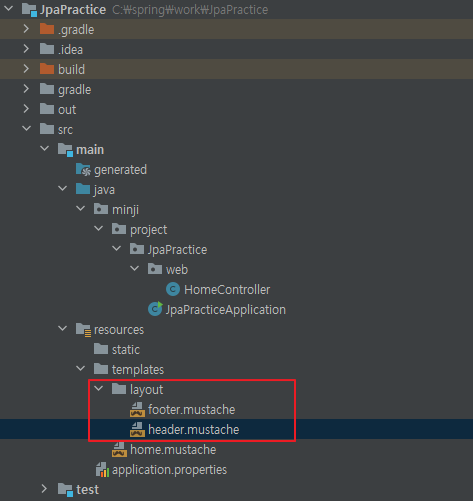Click the home.mustache file icon

point(119,450)
